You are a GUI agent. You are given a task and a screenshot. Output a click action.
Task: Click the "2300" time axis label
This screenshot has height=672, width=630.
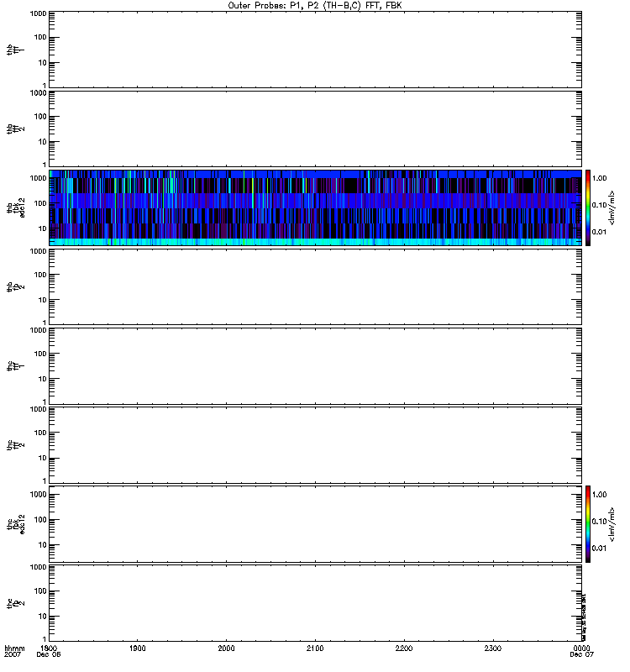493,648
